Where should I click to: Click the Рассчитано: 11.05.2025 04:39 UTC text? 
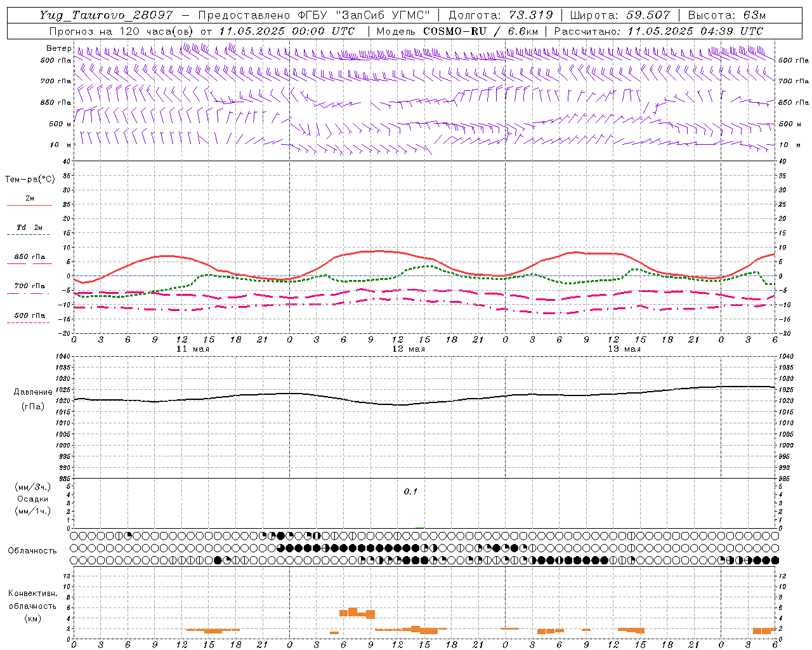click(658, 31)
